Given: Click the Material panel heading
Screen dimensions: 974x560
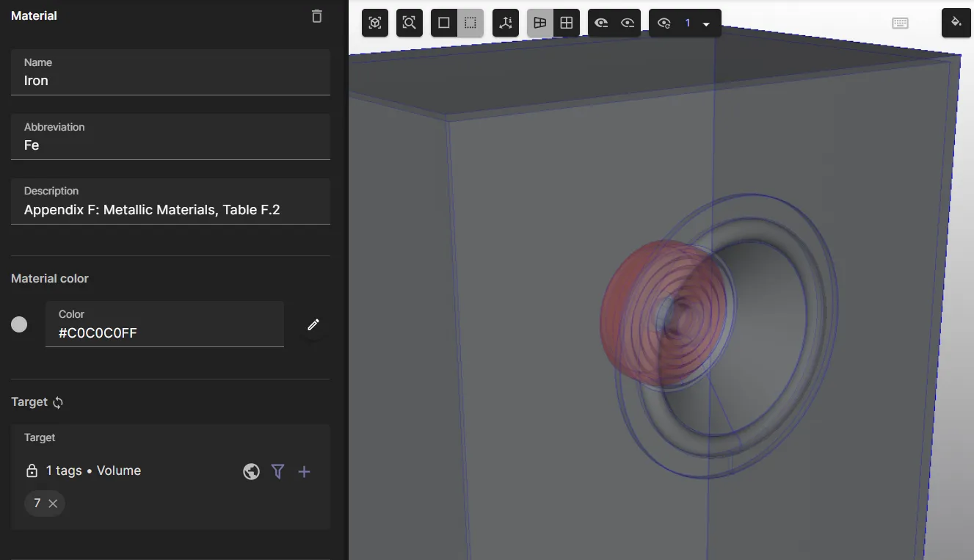Looking at the screenshot, I should coord(34,15).
